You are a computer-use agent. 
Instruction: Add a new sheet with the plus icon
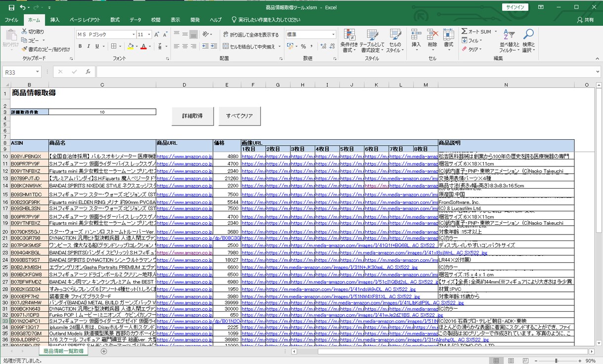click(104, 351)
